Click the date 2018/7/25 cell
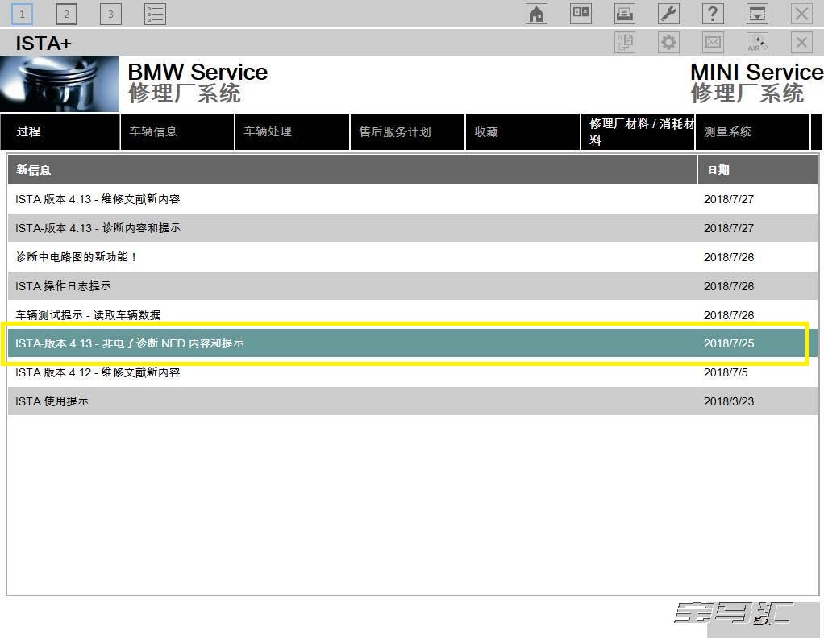824x644 pixels. coord(729,343)
